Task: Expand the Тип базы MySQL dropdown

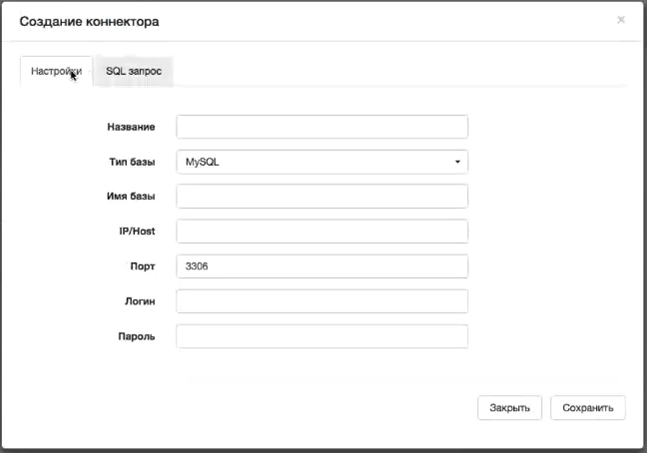Action: [x=322, y=161]
